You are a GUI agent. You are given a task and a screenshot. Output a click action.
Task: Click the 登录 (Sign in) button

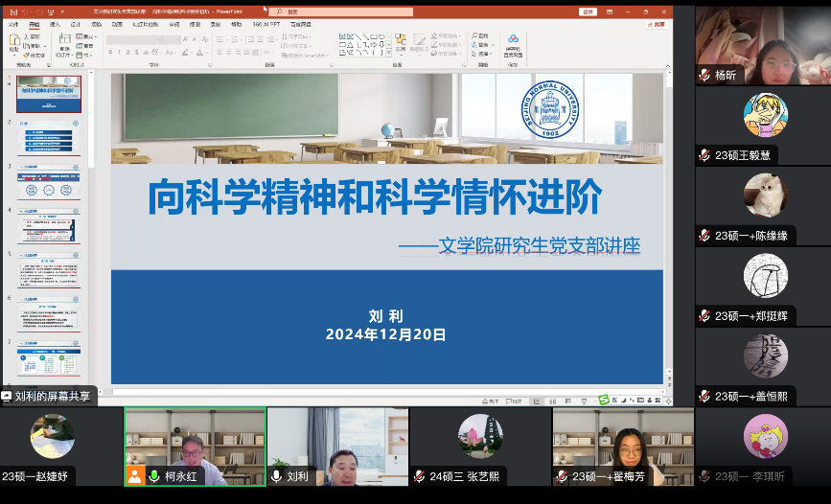click(x=588, y=12)
